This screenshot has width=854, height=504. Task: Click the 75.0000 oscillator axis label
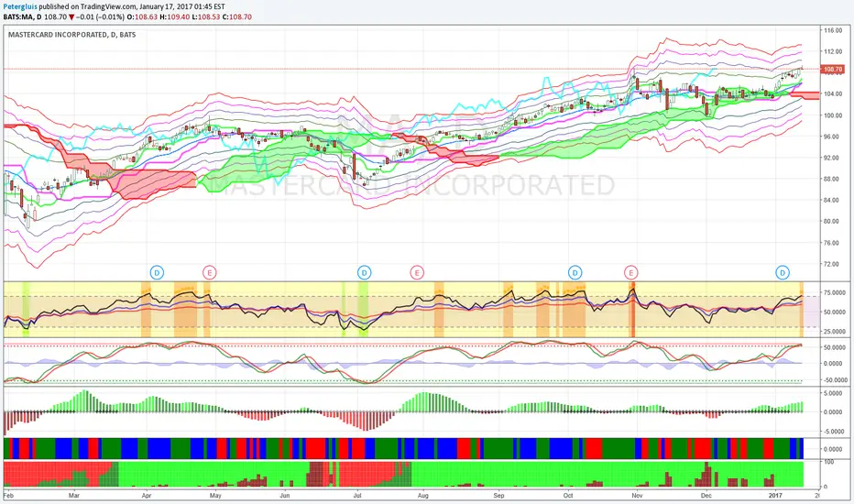click(x=835, y=292)
